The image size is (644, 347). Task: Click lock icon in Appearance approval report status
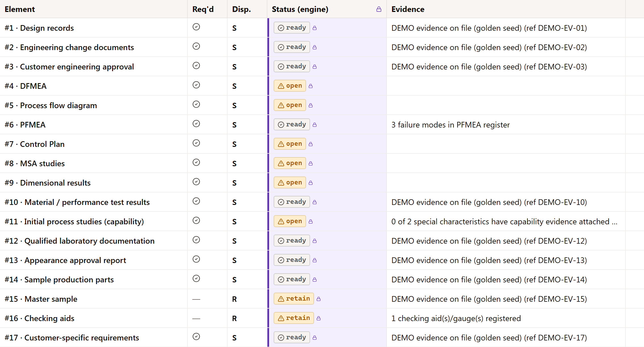click(x=315, y=260)
